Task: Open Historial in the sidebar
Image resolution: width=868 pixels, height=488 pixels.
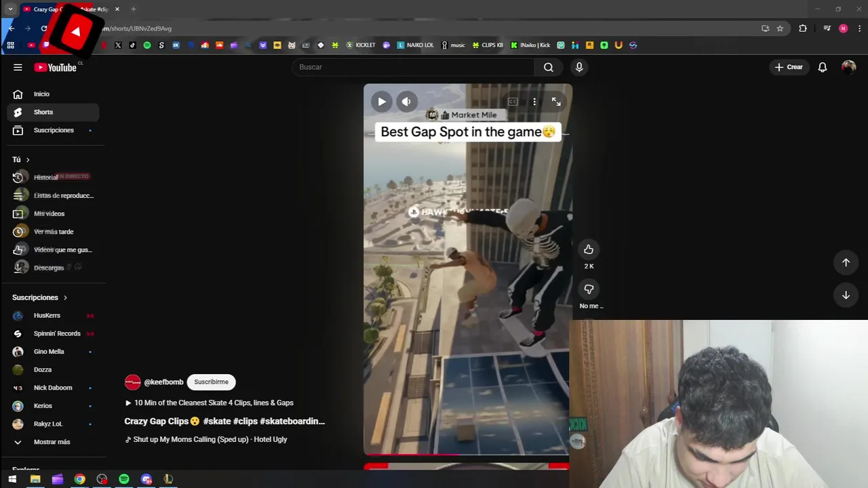Action: pyautogui.click(x=53, y=178)
